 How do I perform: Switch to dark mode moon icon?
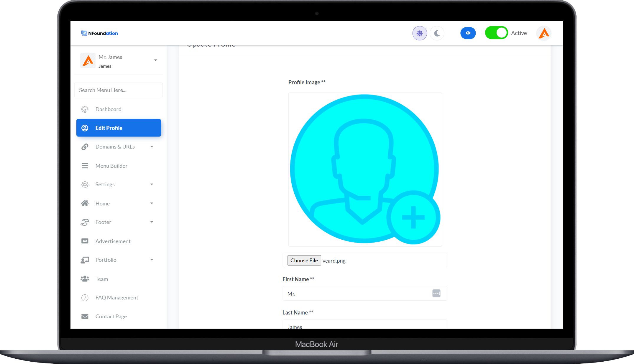(x=437, y=33)
